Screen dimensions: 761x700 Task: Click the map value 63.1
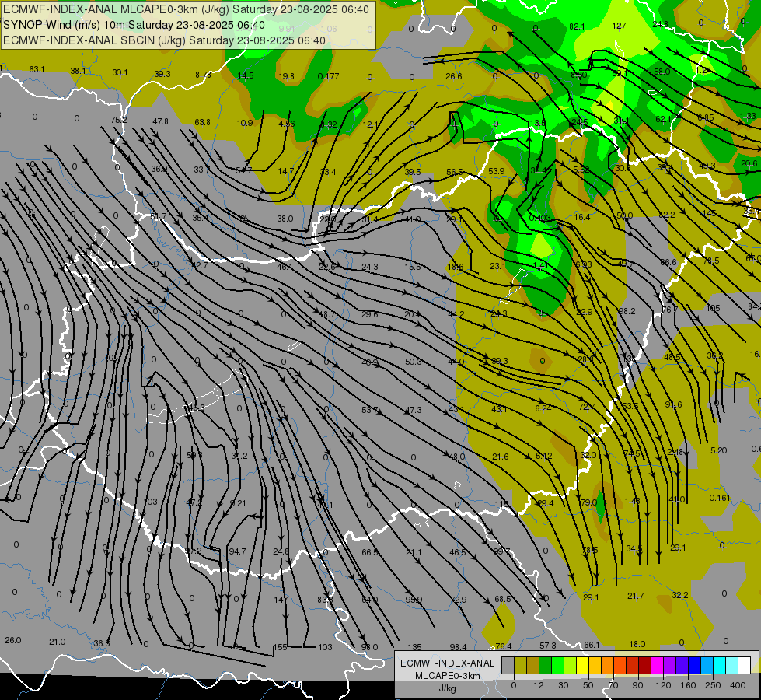[37, 69]
